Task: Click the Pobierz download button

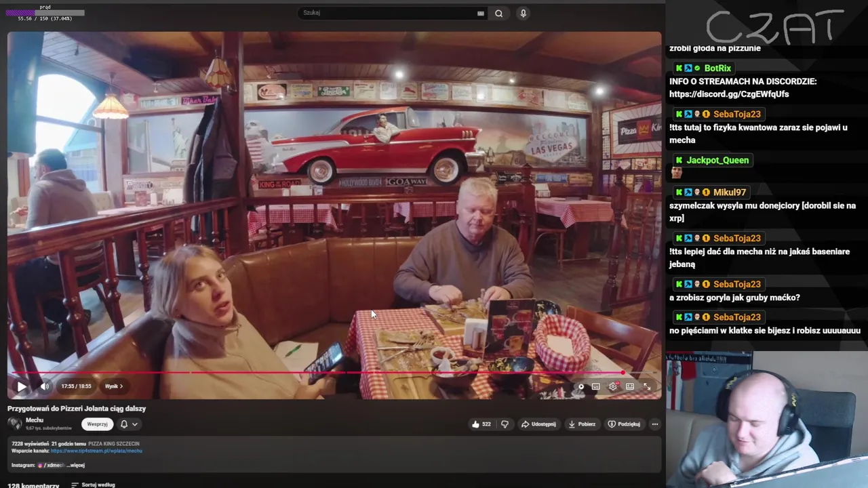Action: [582, 424]
